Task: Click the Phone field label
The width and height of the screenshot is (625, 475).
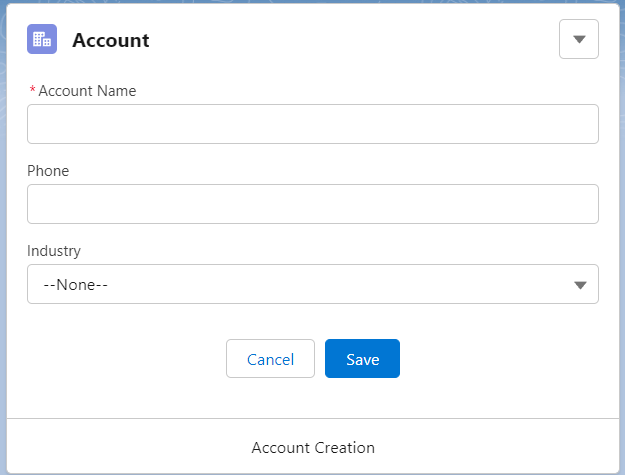Action: [x=48, y=171]
